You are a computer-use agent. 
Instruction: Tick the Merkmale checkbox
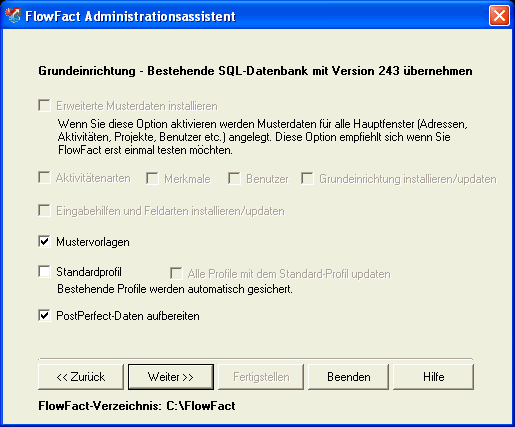tap(152, 178)
